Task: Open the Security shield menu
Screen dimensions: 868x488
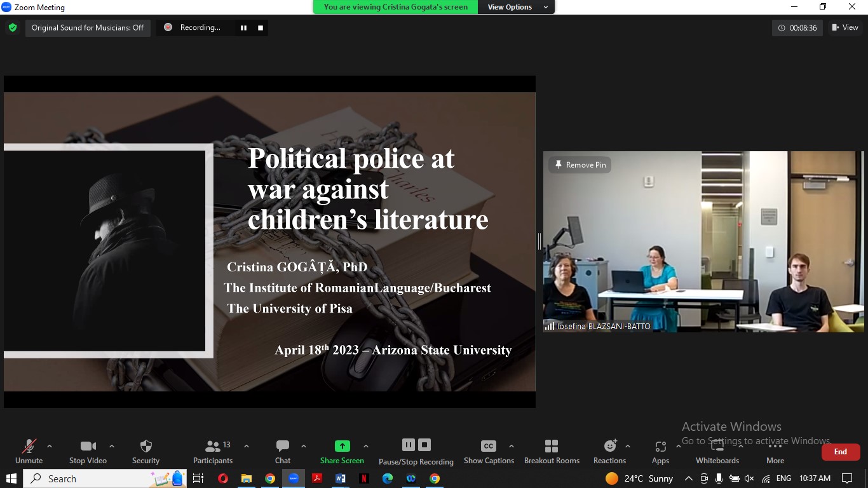Action: coord(146,452)
